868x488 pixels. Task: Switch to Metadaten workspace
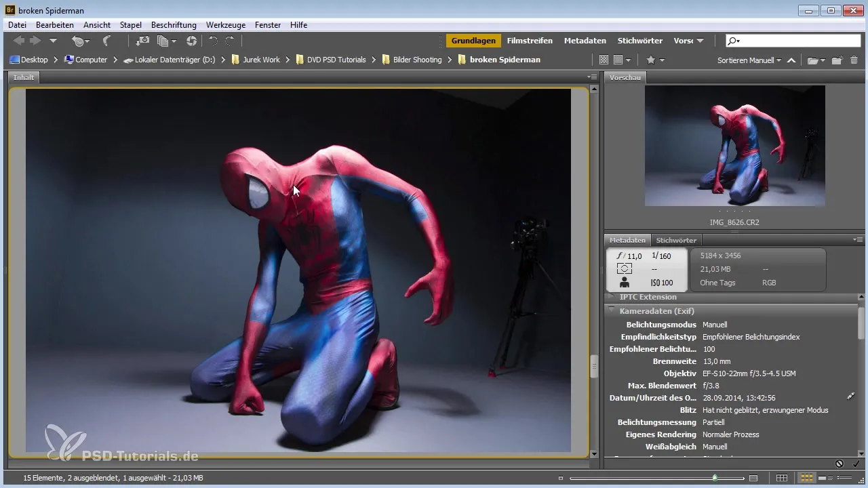pos(585,41)
